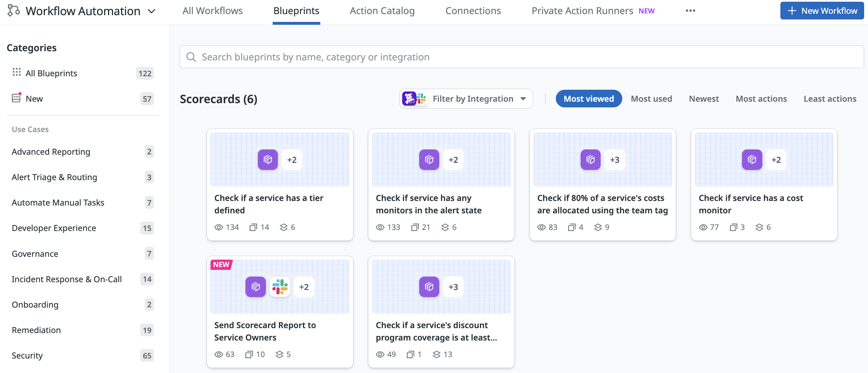The image size is (868, 373).
Task: Open the three-dots more options menu
Action: pyautogui.click(x=690, y=11)
